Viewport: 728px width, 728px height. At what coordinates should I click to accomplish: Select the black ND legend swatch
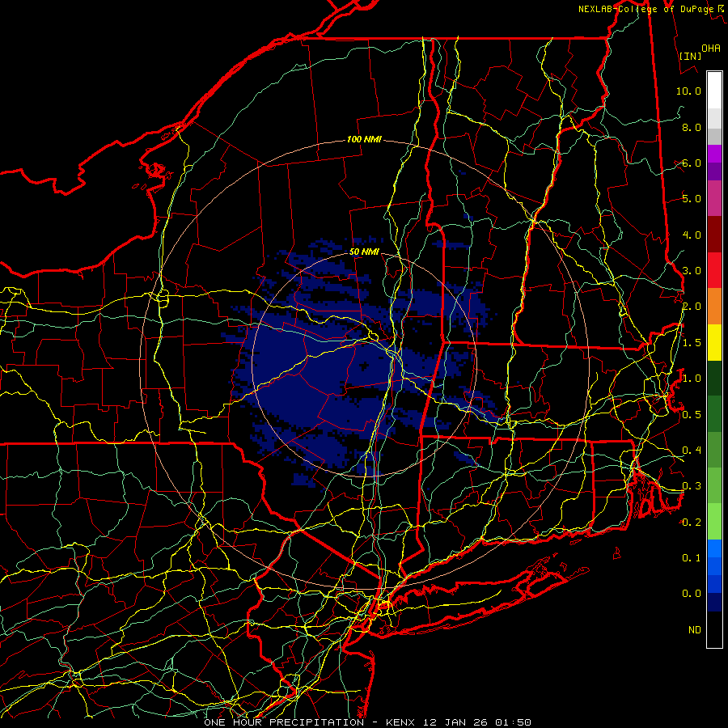[714, 629]
